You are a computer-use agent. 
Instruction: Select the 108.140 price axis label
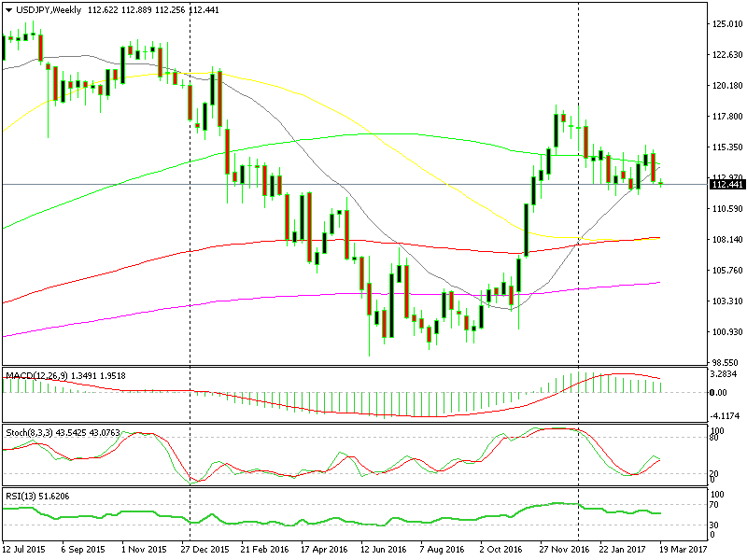pos(727,240)
